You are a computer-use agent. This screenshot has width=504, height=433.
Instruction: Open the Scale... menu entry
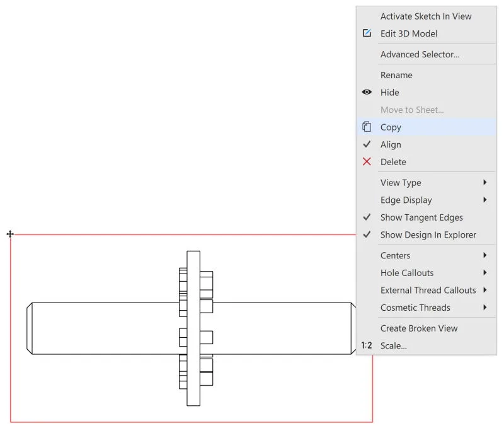[427, 345]
